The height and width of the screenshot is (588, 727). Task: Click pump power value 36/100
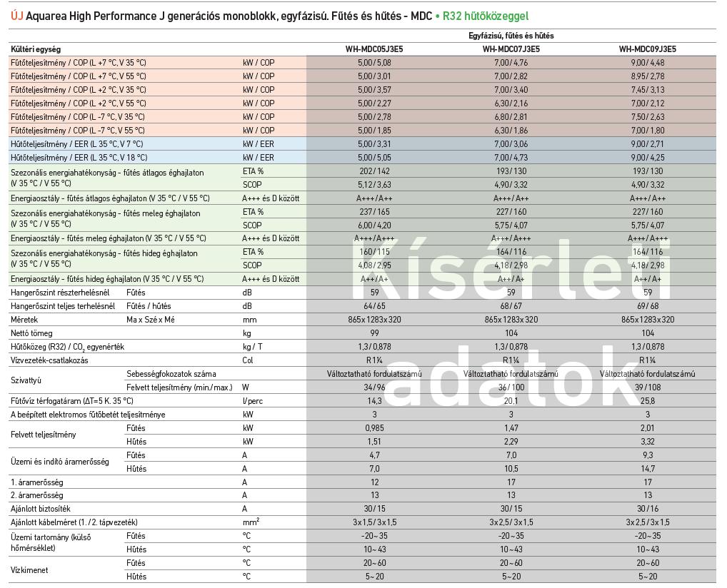tap(511, 387)
